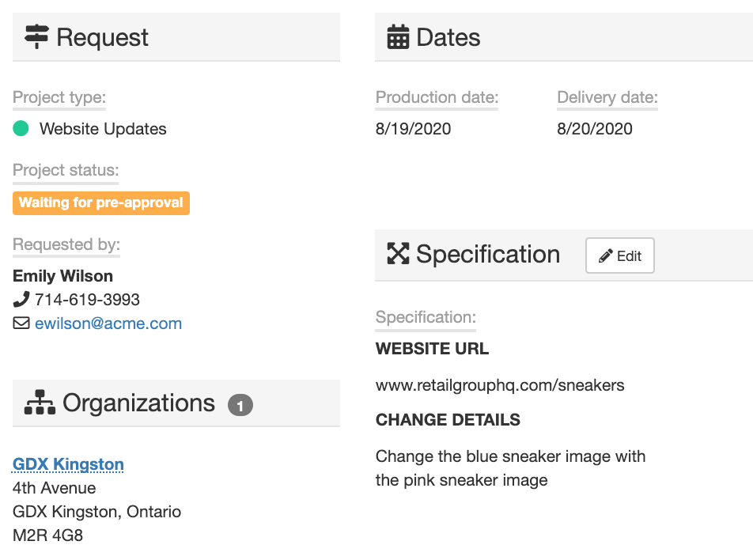Open the Project status field label
Image resolution: width=753 pixels, height=560 pixels.
coord(65,170)
